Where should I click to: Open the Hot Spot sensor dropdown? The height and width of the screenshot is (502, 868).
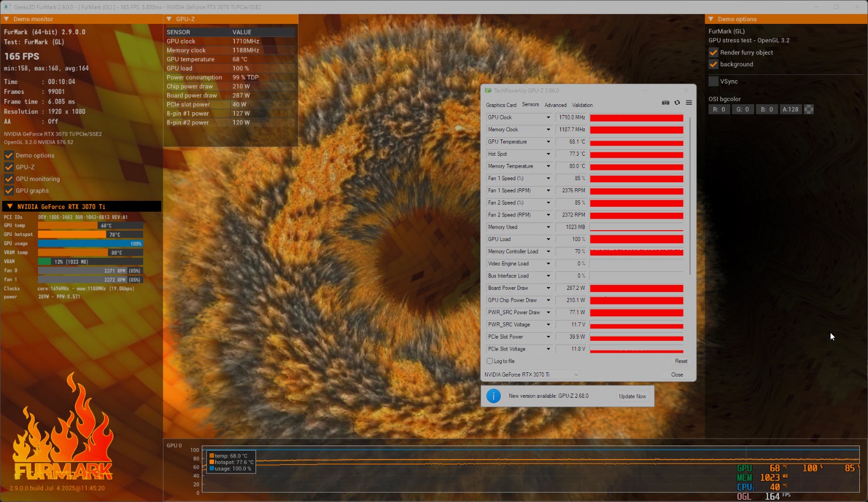(x=548, y=154)
